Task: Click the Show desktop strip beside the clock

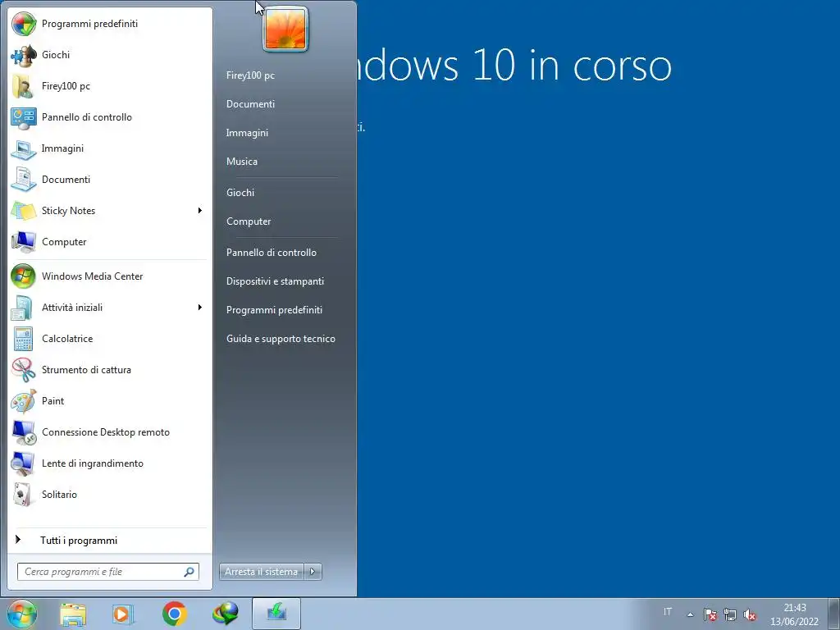Action: tap(836, 614)
